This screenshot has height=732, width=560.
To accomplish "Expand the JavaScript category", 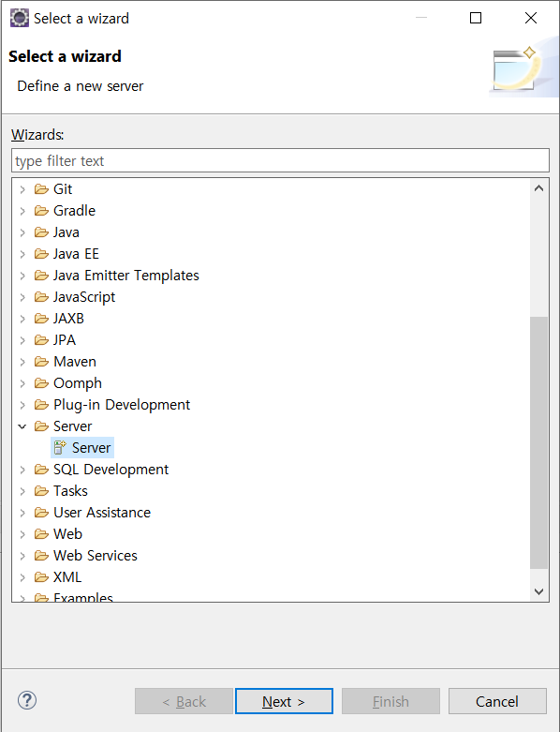I will [x=22, y=297].
